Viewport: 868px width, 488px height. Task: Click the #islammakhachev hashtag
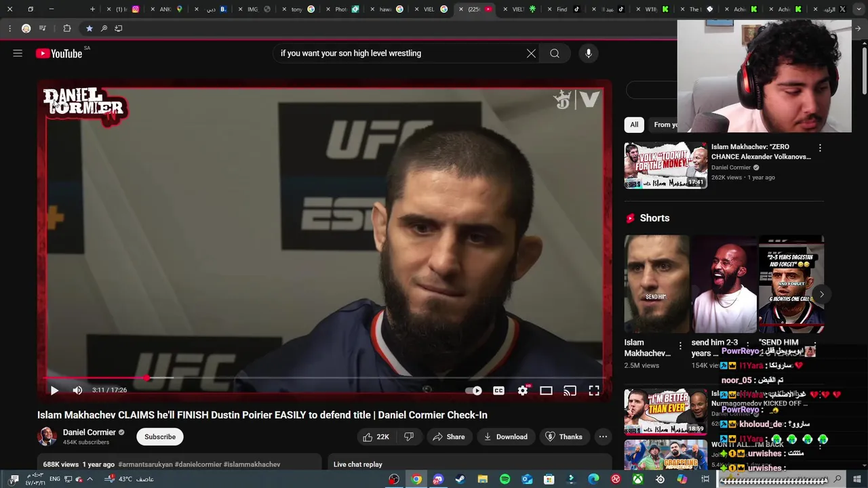point(252,465)
